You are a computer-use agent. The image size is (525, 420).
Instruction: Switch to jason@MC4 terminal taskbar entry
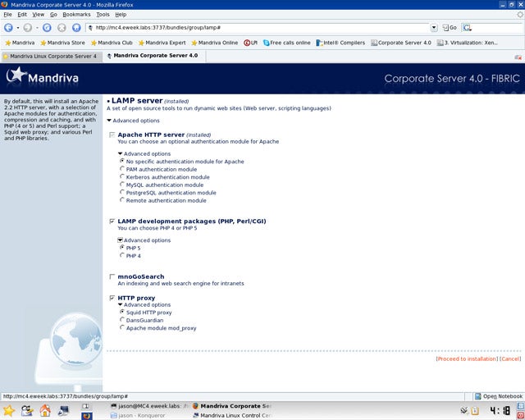point(149,406)
